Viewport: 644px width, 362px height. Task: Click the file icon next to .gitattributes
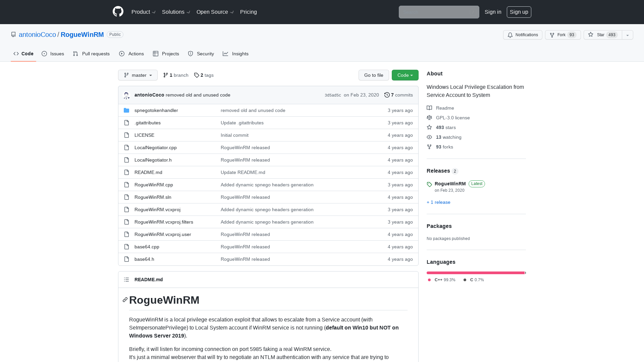(126, 123)
